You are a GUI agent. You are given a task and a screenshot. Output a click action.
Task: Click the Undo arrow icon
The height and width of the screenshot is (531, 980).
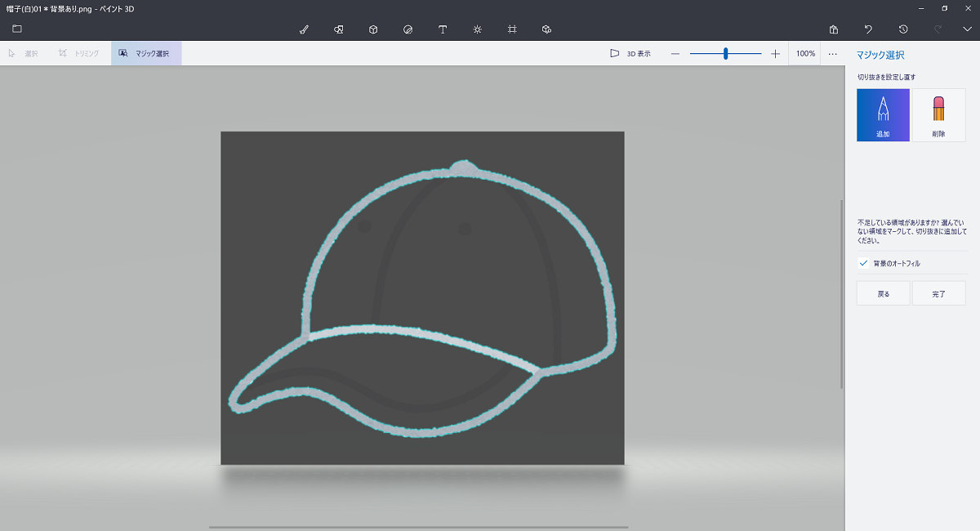pos(868,29)
